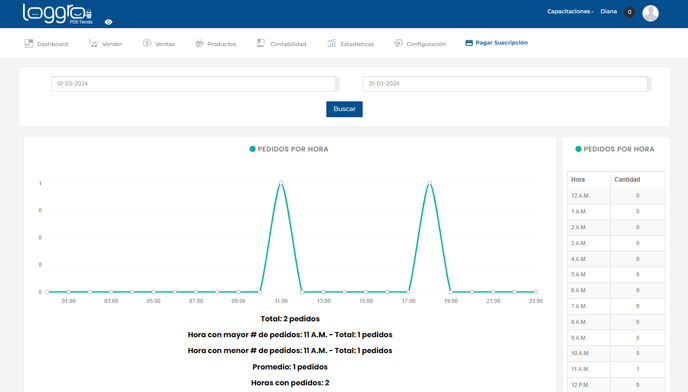Toggle Pedidos por Hora table legend dot
The width and height of the screenshot is (688, 392).
578,149
